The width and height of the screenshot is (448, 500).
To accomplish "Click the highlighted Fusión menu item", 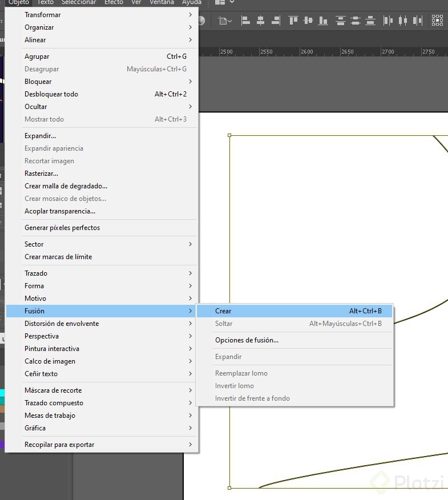I will [102, 311].
